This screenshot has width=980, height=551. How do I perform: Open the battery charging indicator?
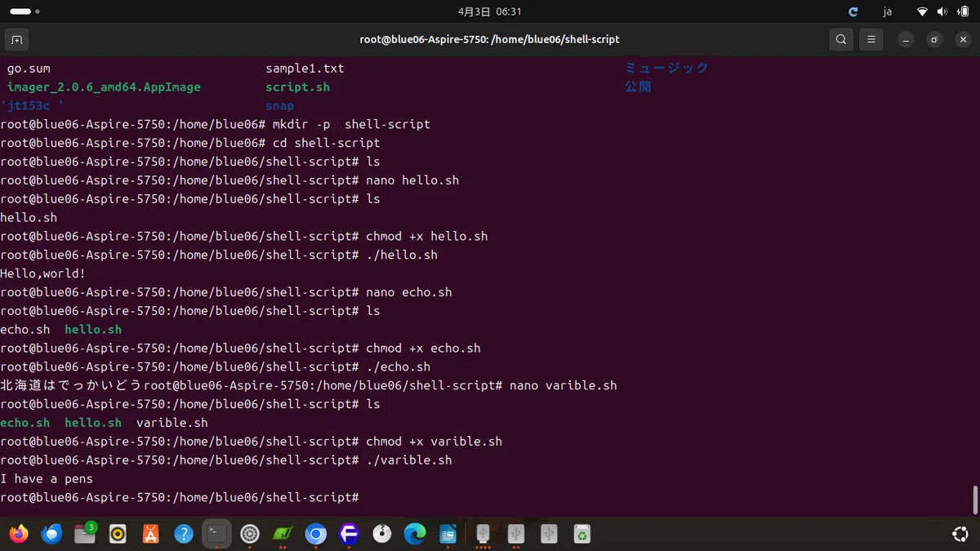pyautogui.click(x=963, y=11)
